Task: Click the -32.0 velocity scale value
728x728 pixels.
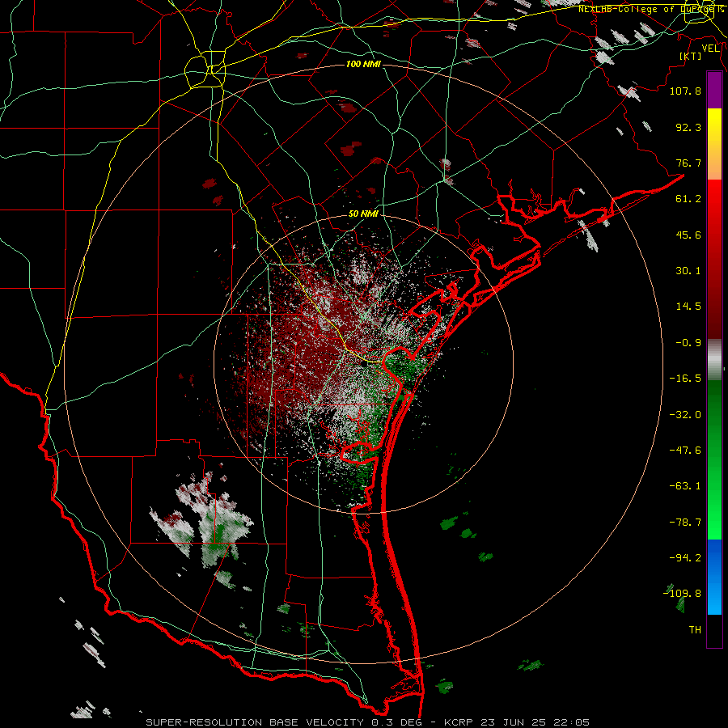Action: pyautogui.click(x=685, y=415)
